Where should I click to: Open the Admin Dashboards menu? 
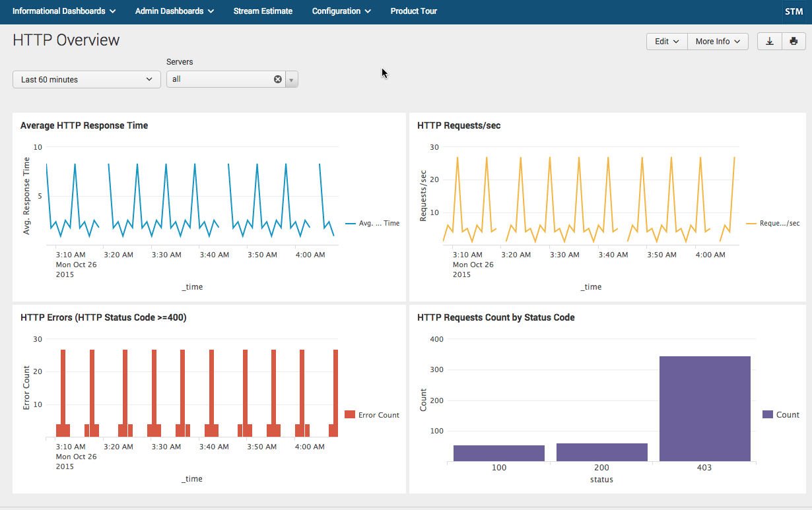[x=174, y=11]
